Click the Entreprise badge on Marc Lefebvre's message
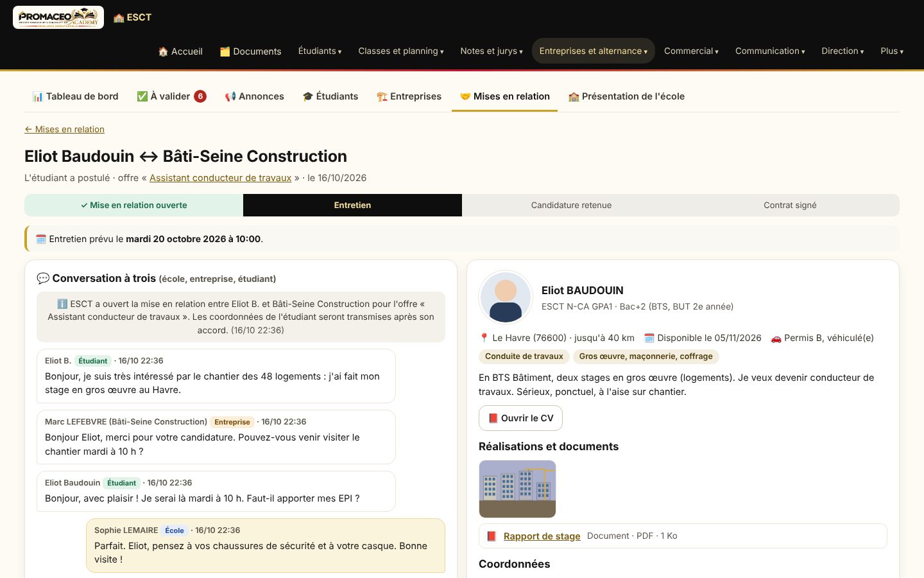Image resolution: width=924 pixels, height=578 pixels. click(x=232, y=422)
